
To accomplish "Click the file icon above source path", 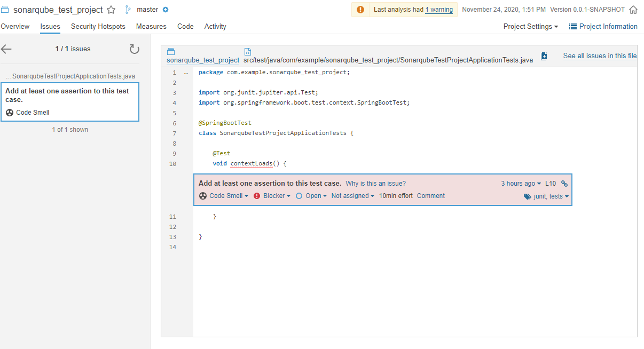I will (248, 52).
